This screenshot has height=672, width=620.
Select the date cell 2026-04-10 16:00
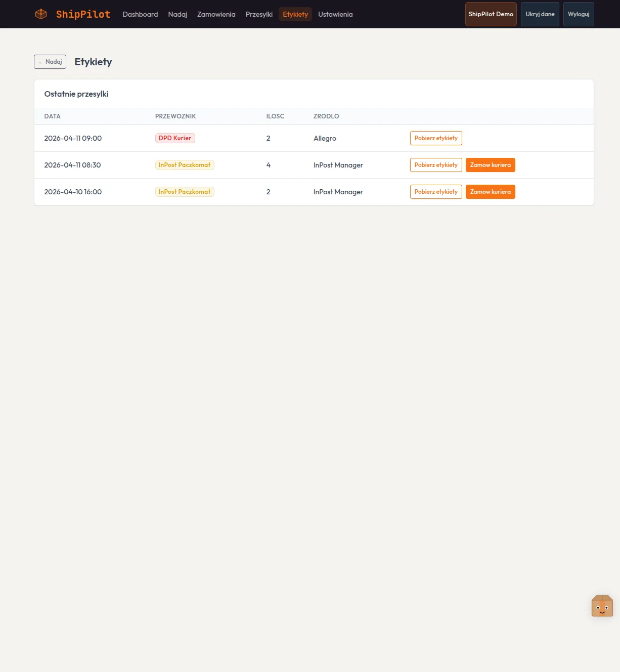tap(73, 192)
